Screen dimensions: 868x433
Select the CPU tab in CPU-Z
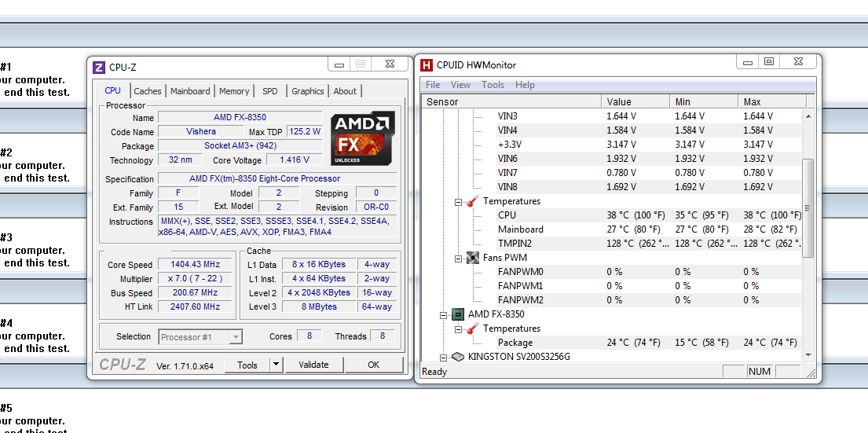pyautogui.click(x=113, y=90)
